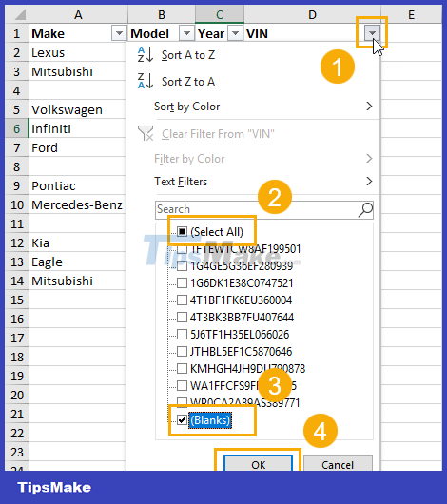Click the cell containing Pontiac
Viewport: 447px width, 504px height.
pos(77,185)
